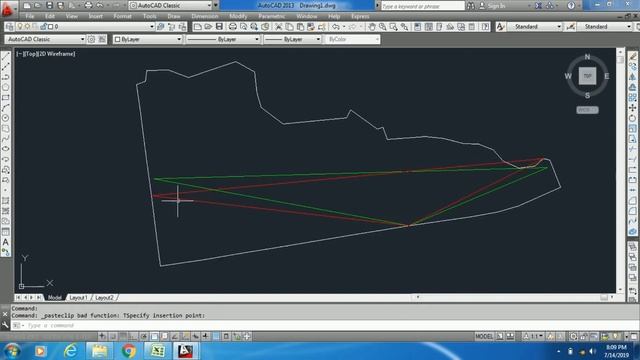Viewport: 640px width, 360px height.
Task: Click Match Properties icon
Action: (322, 27)
